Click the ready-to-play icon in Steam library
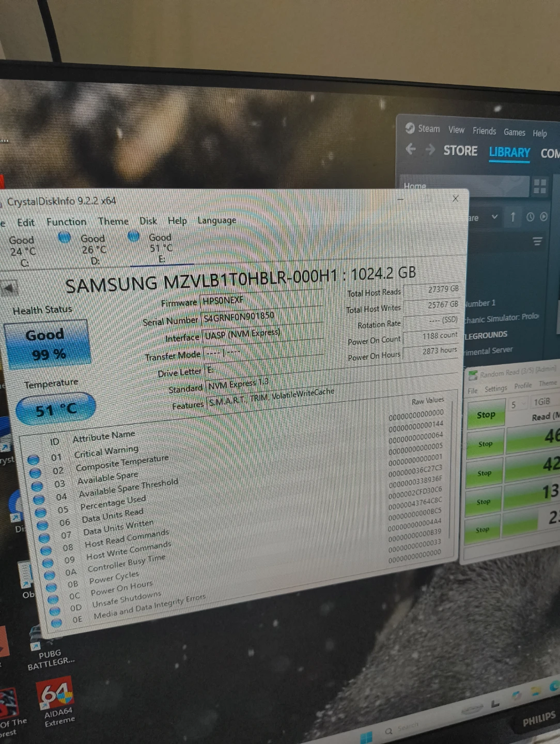 click(x=543, y=217)
